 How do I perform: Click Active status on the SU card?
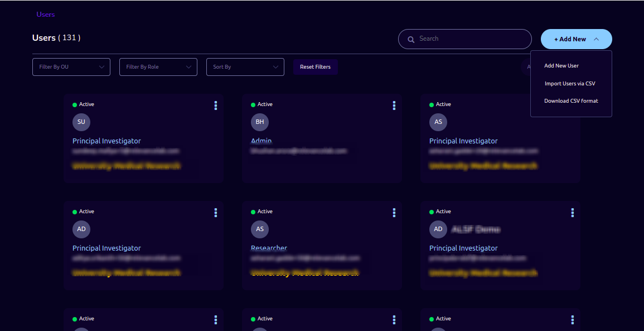84,104
